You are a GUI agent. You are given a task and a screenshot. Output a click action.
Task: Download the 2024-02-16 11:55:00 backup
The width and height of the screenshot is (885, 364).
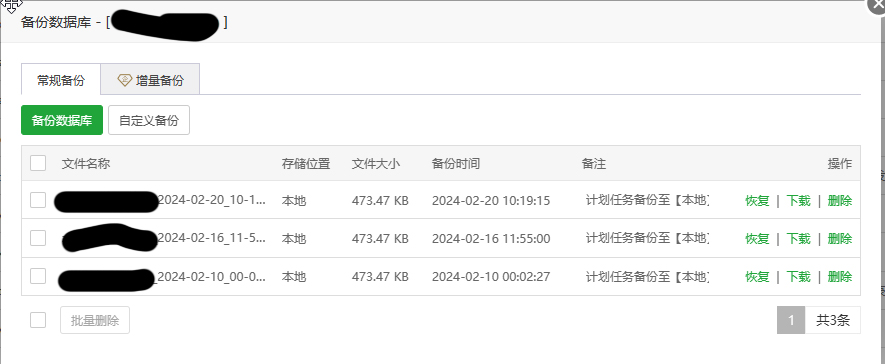pyautogui.click(x=799, y=238)
